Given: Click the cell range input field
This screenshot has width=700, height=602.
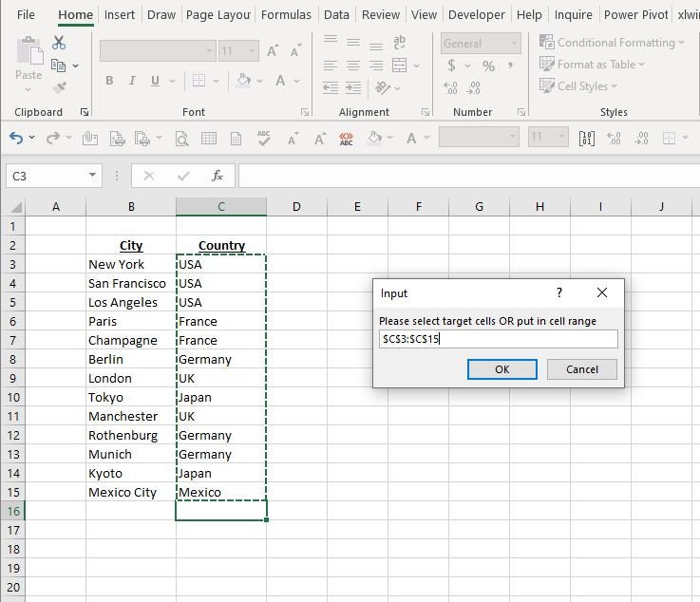Looking at the screenshot, I should click(499, 339).
